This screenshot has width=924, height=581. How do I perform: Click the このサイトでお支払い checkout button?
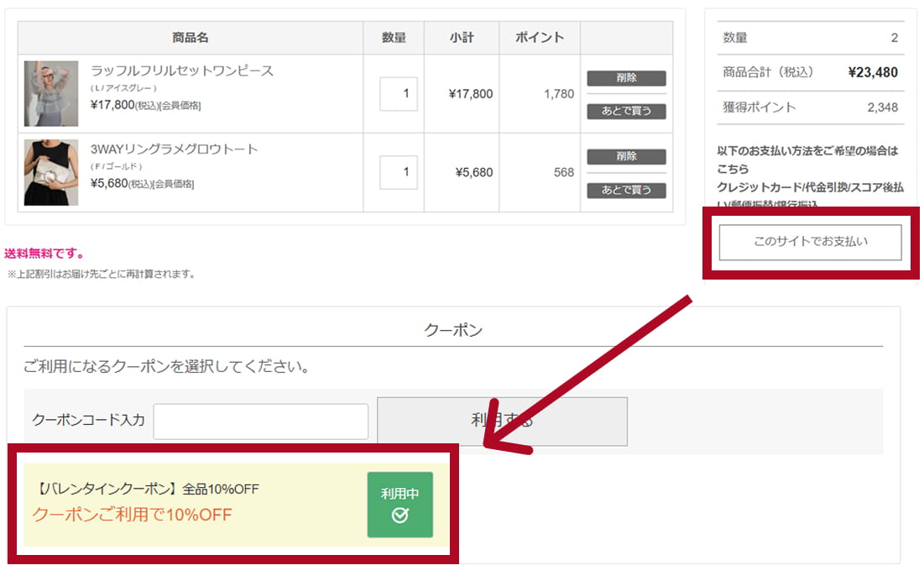810,242
